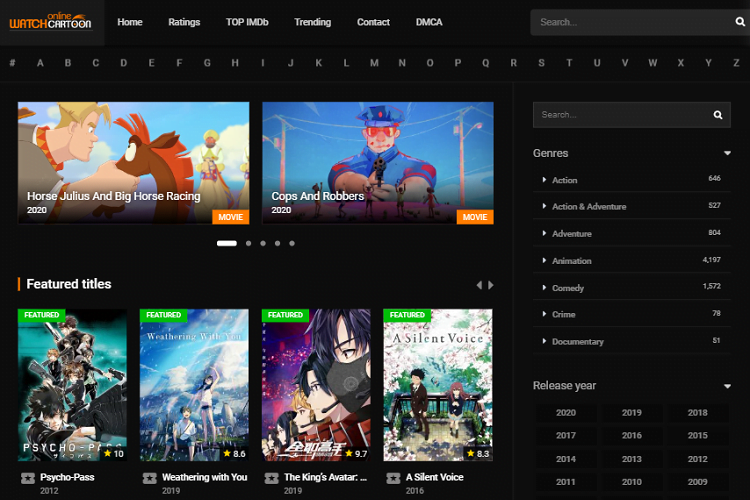This screenshot has width=750, height=500.
Task: Select the active first slider dot
Action: [x=227, y=244]
